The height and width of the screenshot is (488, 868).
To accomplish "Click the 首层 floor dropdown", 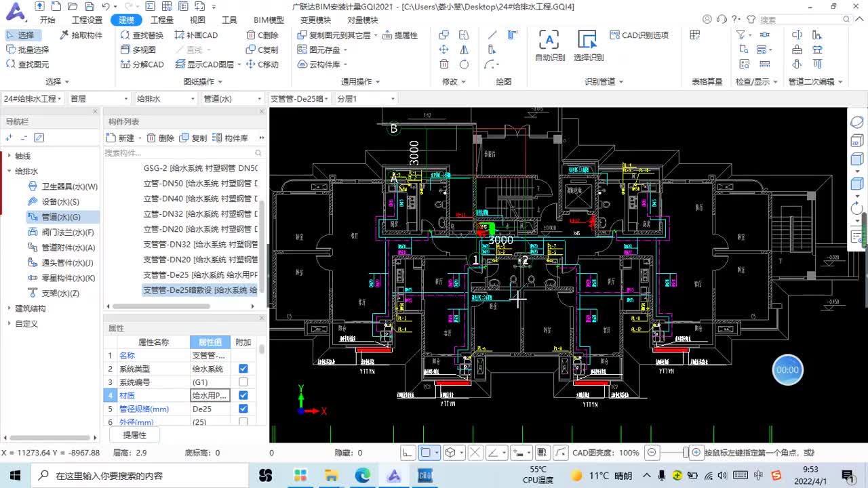I will pos(98,98).
